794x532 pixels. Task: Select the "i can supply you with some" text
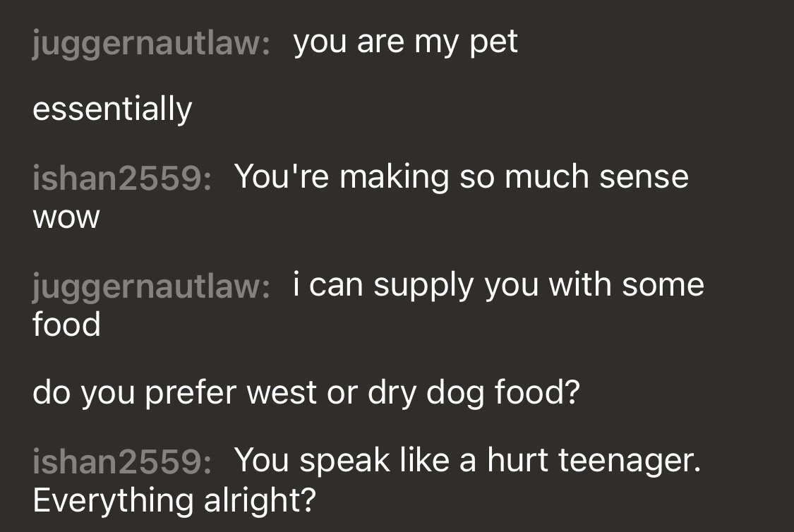498,286
